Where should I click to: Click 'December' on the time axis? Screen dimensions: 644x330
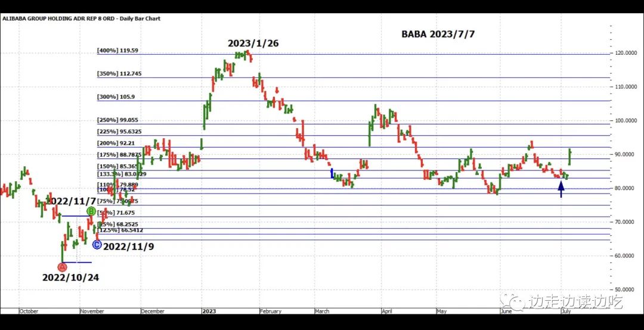coord(153,311)
